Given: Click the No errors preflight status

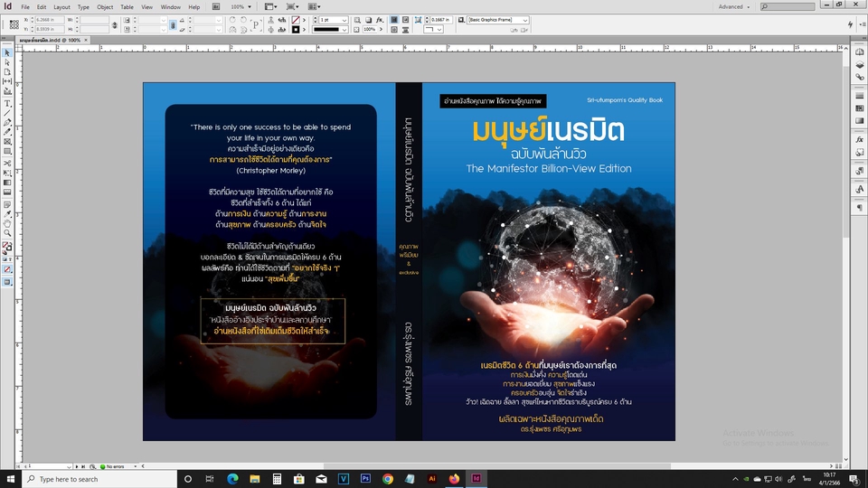Looking at the screenshot, I should [x=115, y=466].
